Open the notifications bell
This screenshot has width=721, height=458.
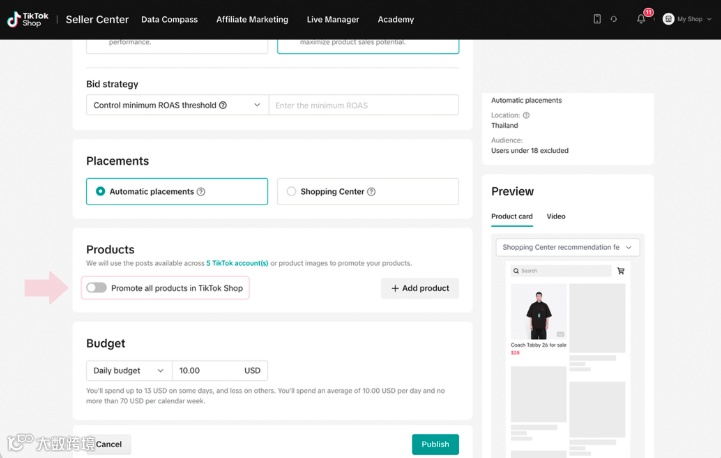coord(641,19)
